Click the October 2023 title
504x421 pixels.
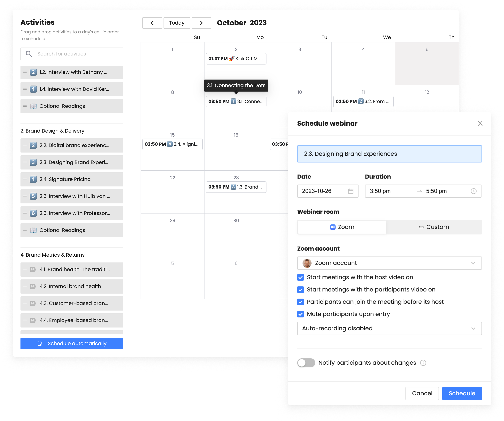coord(242,23)
